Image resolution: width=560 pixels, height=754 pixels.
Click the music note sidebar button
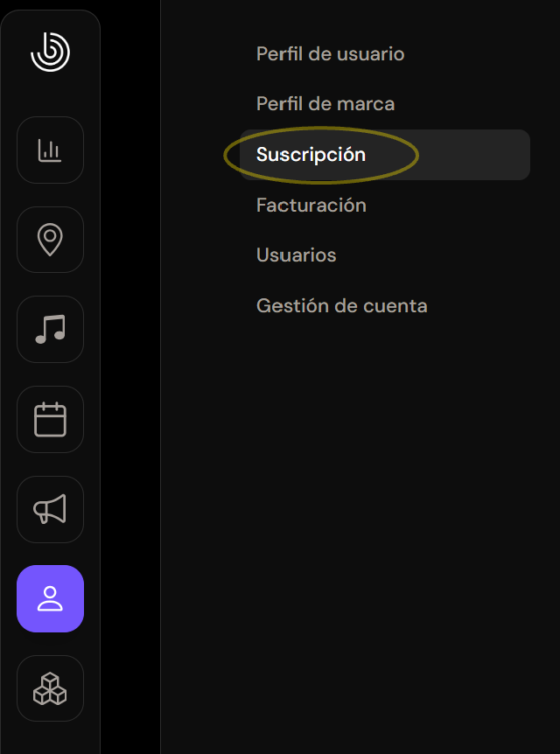pos(50,330)
